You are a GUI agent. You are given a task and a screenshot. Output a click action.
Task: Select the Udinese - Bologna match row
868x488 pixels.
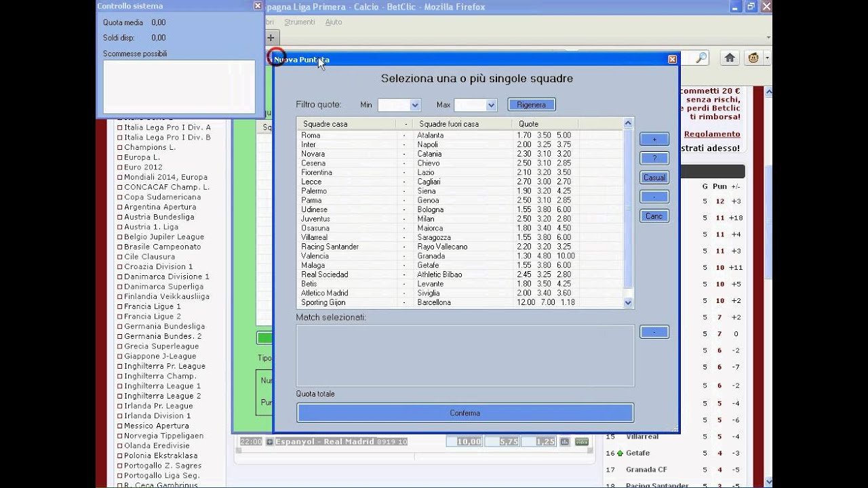pos(460,209)
